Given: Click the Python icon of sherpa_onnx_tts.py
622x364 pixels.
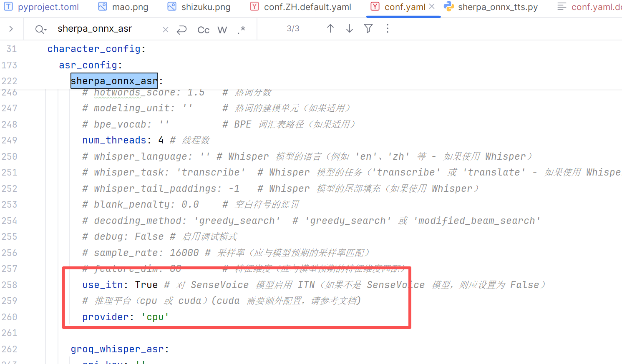Looking at the screenshot, I should pyautogui.click(x=449, y=7).
